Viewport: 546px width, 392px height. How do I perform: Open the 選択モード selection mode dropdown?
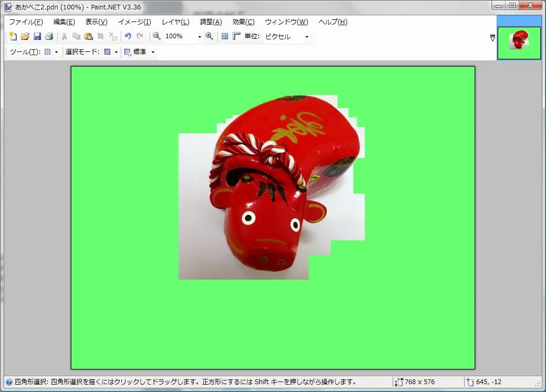(115, 52)
